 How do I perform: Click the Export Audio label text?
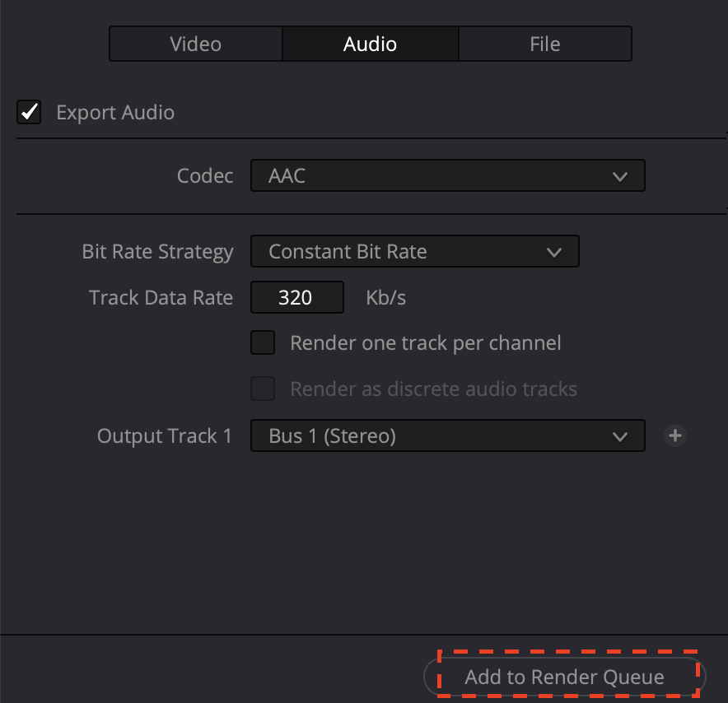pos(115,113)
